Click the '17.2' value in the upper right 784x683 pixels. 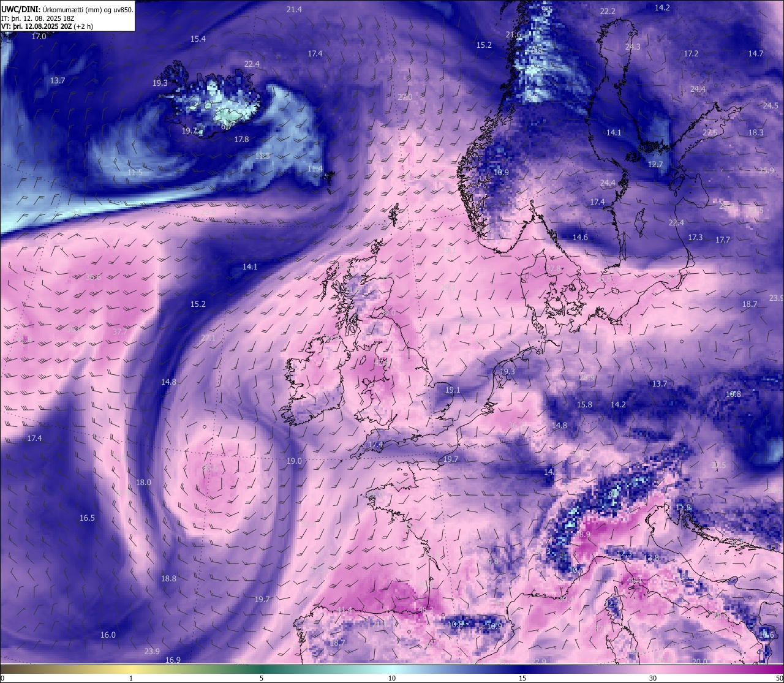point(691,54)
